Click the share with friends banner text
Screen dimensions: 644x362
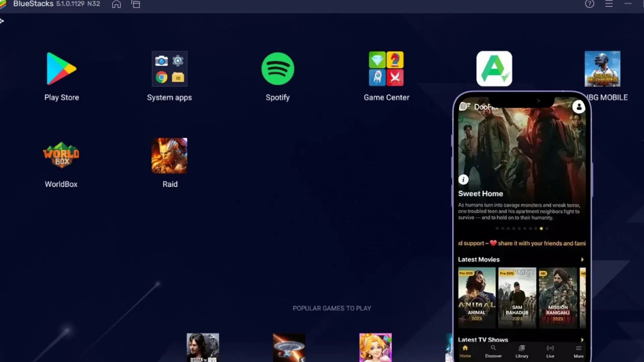(522, 243)
